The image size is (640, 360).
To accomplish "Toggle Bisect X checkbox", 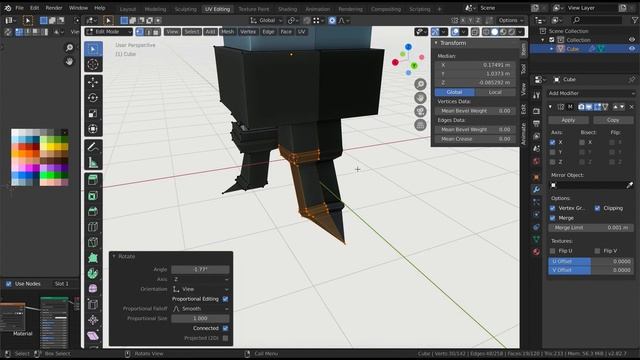I will click(582, 142).
